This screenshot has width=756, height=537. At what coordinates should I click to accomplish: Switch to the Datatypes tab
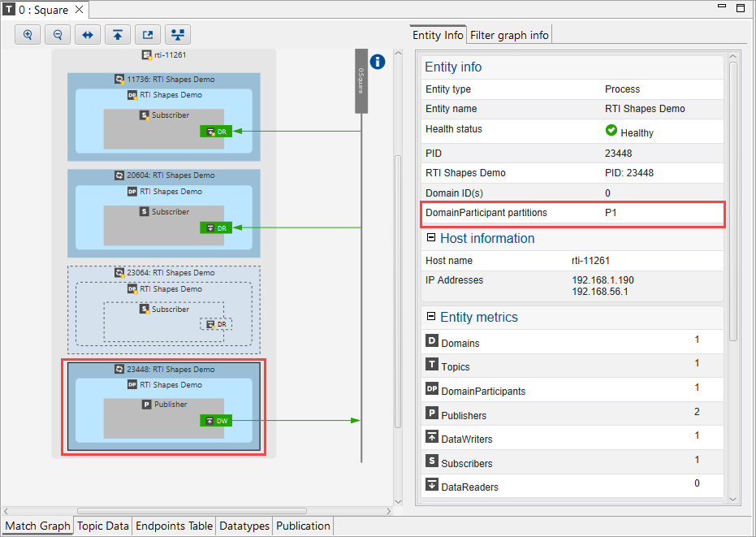click(244, 526)
